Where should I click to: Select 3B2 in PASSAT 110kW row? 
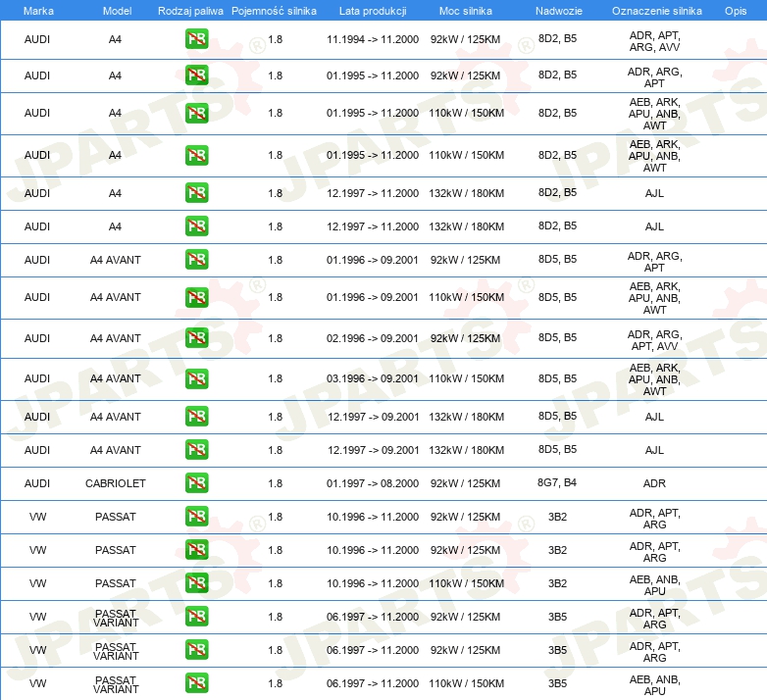tap(557, 583)
